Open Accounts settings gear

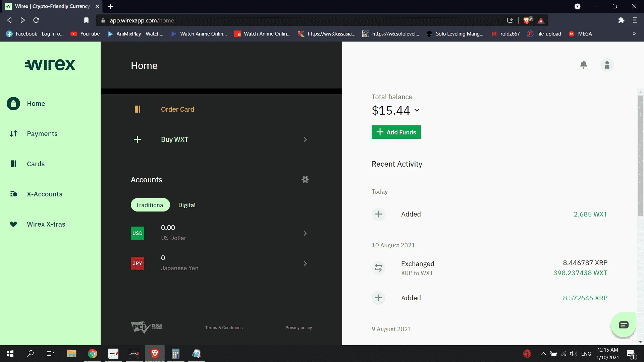click(305, 180)
